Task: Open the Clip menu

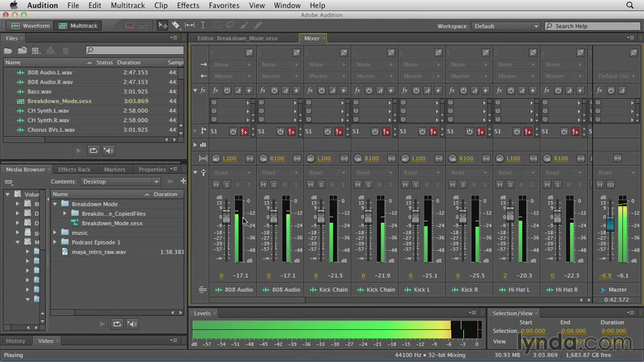Action: click(x=161, y=5)
